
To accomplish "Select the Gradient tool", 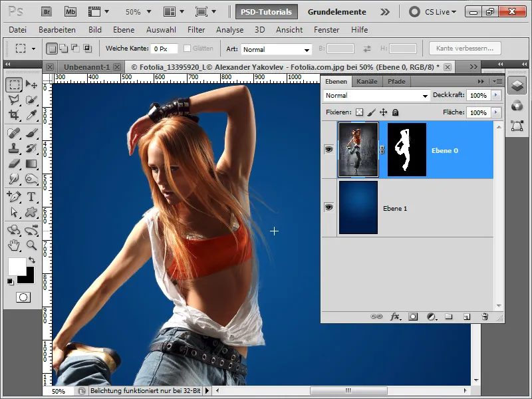I will (31, 164).
